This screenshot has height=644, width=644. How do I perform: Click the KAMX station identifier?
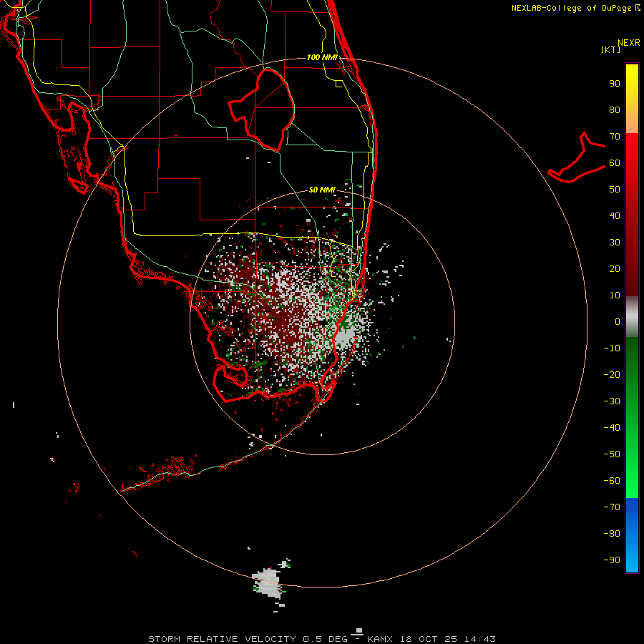380,639
